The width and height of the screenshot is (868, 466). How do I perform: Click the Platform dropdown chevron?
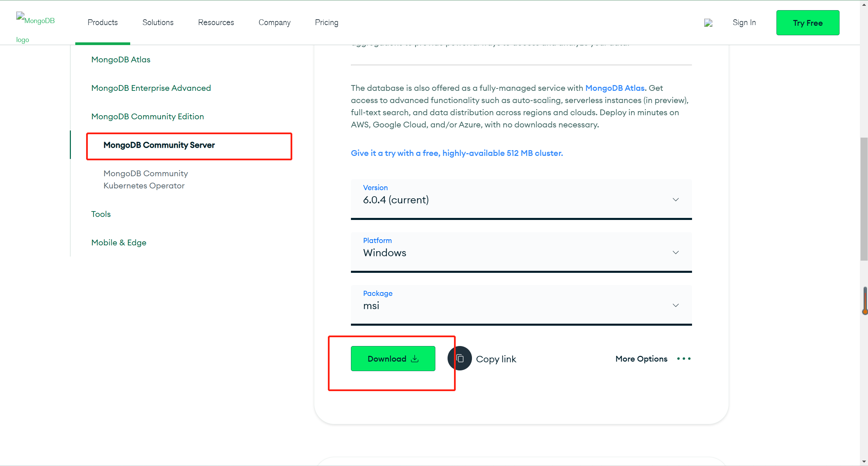tap(676, 252)
